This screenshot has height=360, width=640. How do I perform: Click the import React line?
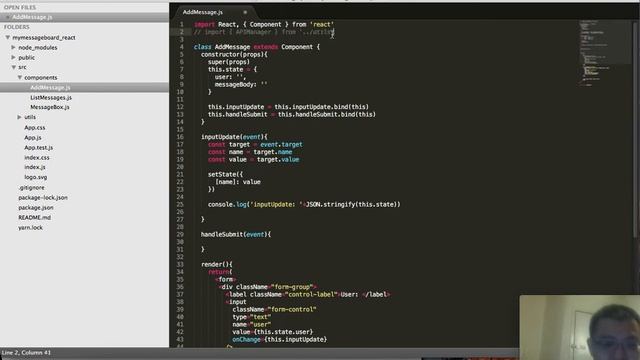264,24
